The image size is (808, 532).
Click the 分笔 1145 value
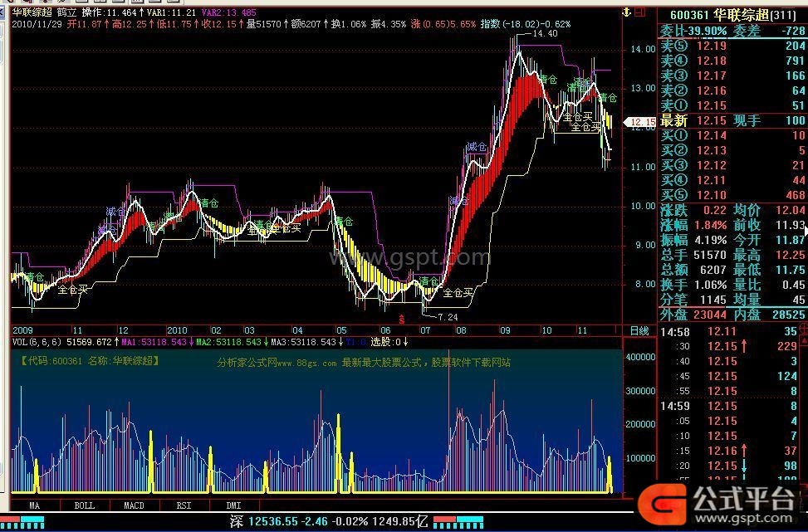click(x=713, y=300)
